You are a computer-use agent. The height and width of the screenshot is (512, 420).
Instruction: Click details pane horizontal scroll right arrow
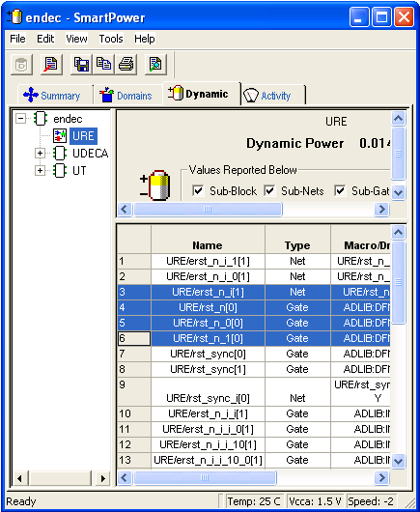[381, 210]
